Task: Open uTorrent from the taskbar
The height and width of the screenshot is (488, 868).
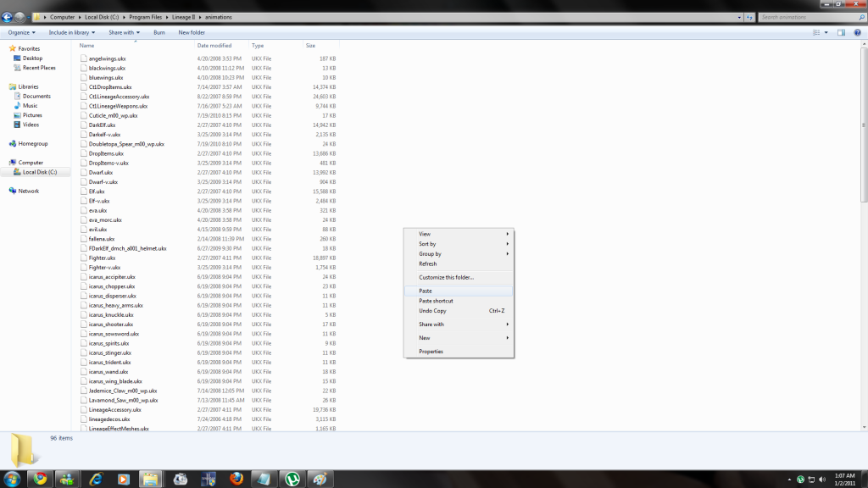Action: pos(292,479)
